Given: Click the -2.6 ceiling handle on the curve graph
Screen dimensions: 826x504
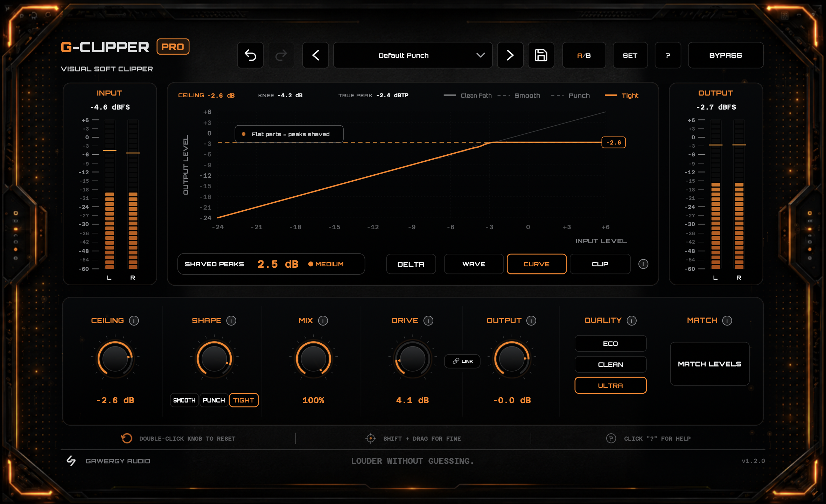Looking at the screenshot, I should (x=614, y=142).
